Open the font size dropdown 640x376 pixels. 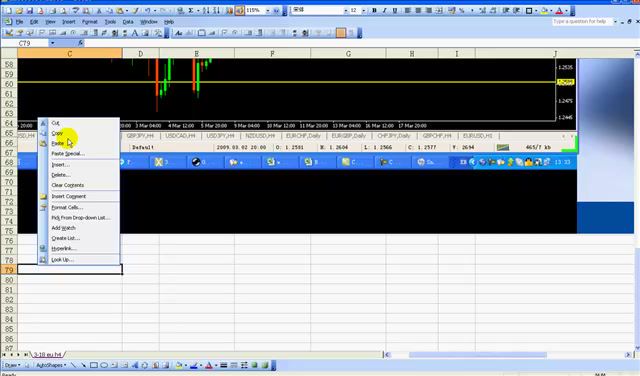pos(363,11)
